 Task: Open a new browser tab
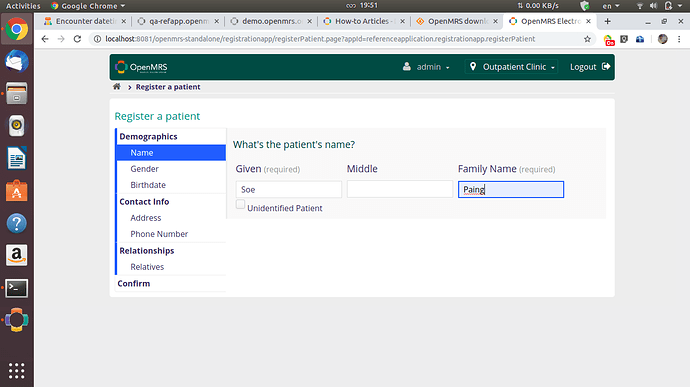point(607,21)
